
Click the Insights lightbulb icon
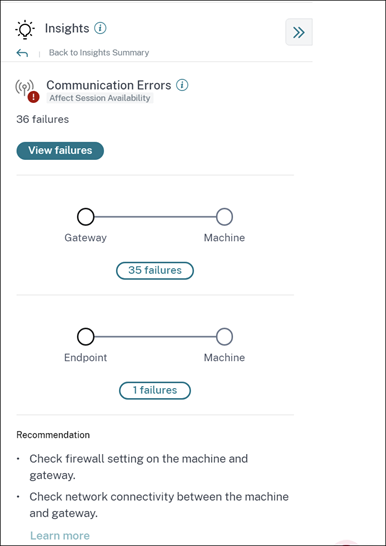tap(24, 30)
